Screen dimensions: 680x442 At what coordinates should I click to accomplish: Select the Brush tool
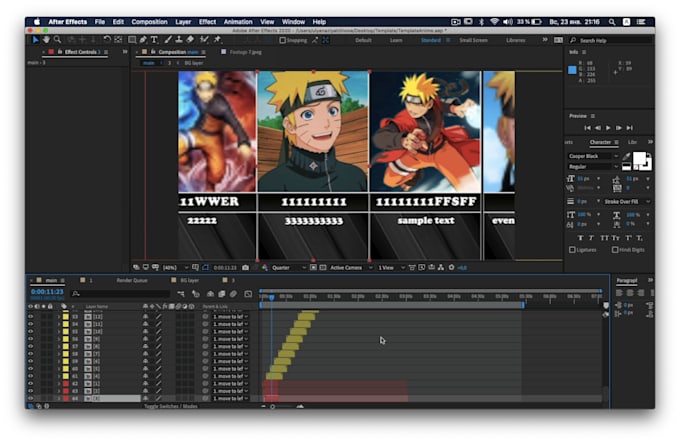coord(168,40)
